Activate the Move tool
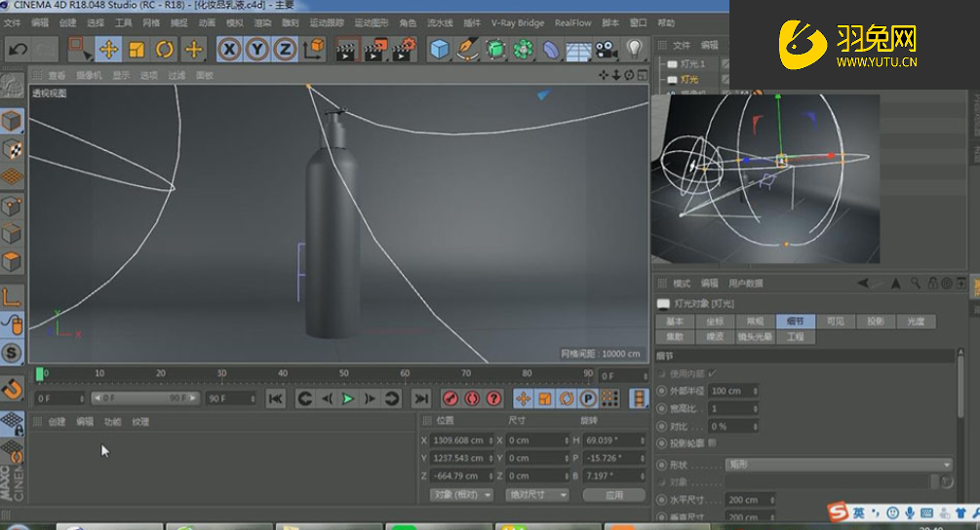The image size is (980, 530). click(x=109, y=50)
